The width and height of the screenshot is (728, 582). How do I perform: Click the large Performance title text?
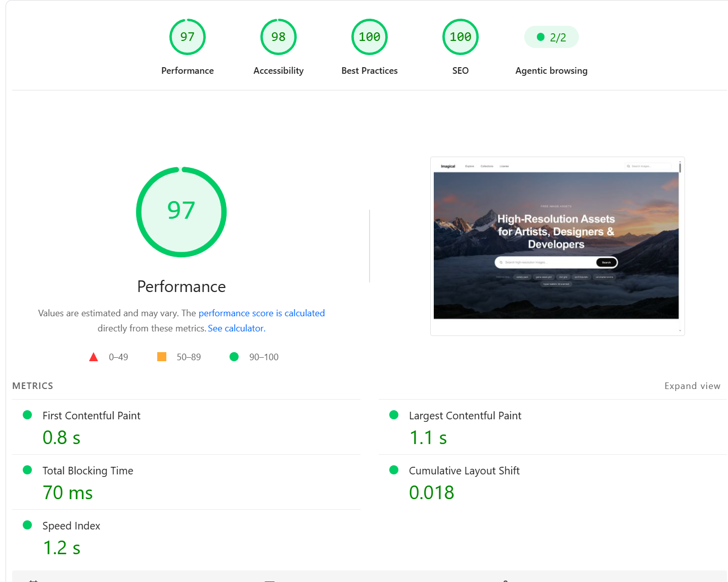coord(181,286)
